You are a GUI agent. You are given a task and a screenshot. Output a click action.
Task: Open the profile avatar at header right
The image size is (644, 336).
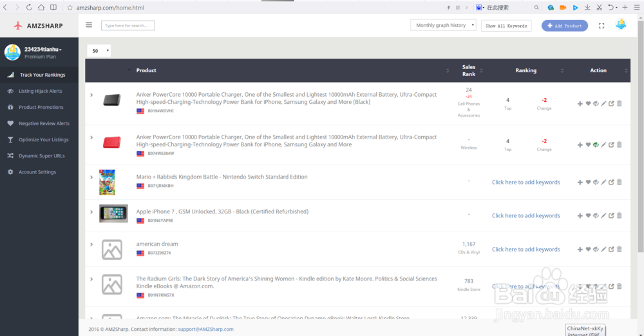621,25
